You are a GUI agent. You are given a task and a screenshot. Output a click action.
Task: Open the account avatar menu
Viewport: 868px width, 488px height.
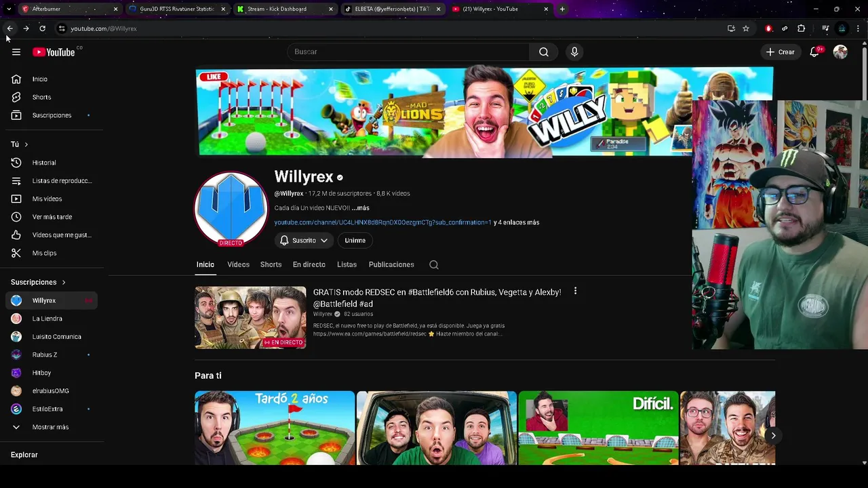point(840,52)
